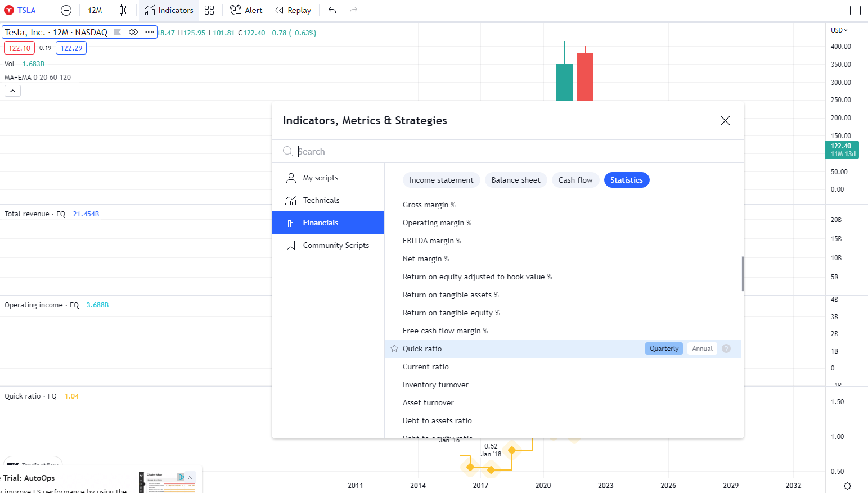Click the flag icon beside Tesla legend
Image resolution: width=868 pixels, height=493 pixels.
118,32
